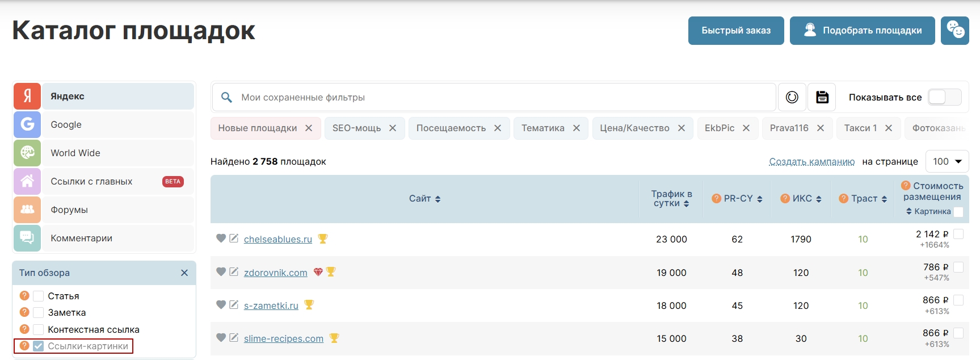This screenshot has height=360, width=980.
Task: Click the chat faces icon button
Action: tap(954, 30)
